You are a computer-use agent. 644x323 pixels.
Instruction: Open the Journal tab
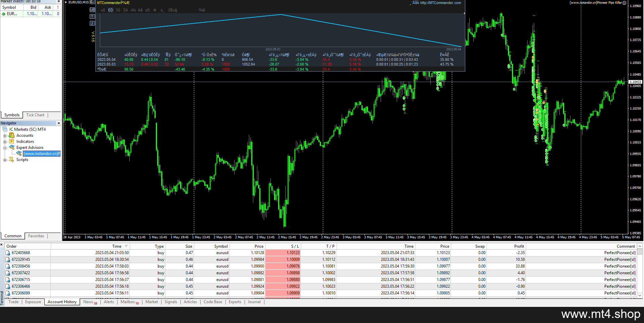coord(254,302)
